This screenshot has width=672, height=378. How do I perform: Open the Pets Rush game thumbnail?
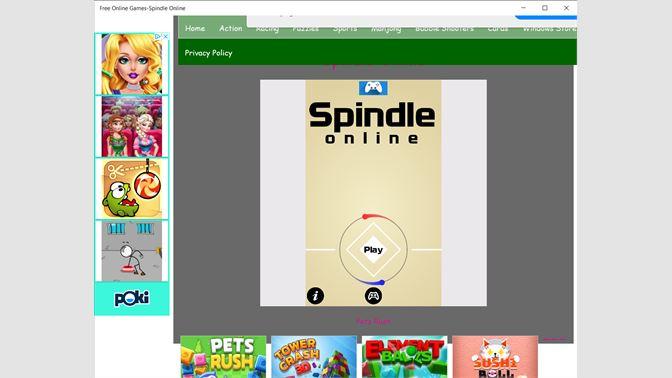pyautogui.click(x=223, y=357)
